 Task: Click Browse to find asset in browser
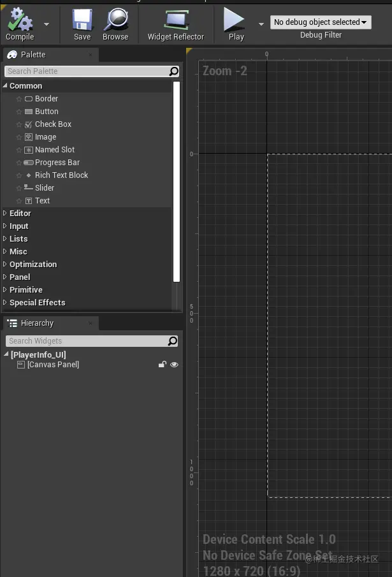115,25
